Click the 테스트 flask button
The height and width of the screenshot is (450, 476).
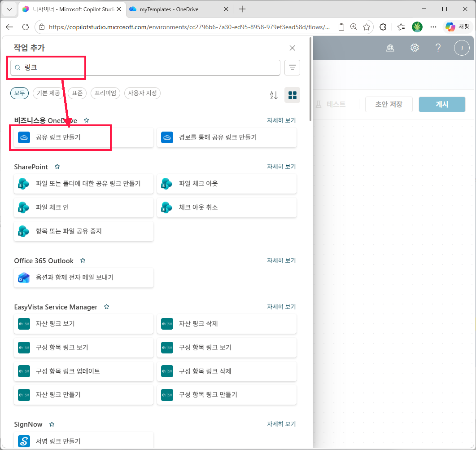click(331, 104)
